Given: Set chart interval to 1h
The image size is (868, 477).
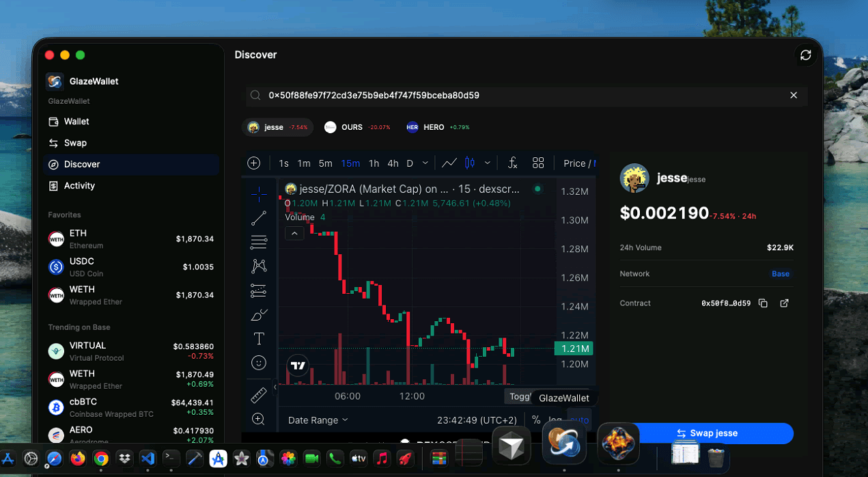Looking at the screenshot, I should (x=374, y=163).
